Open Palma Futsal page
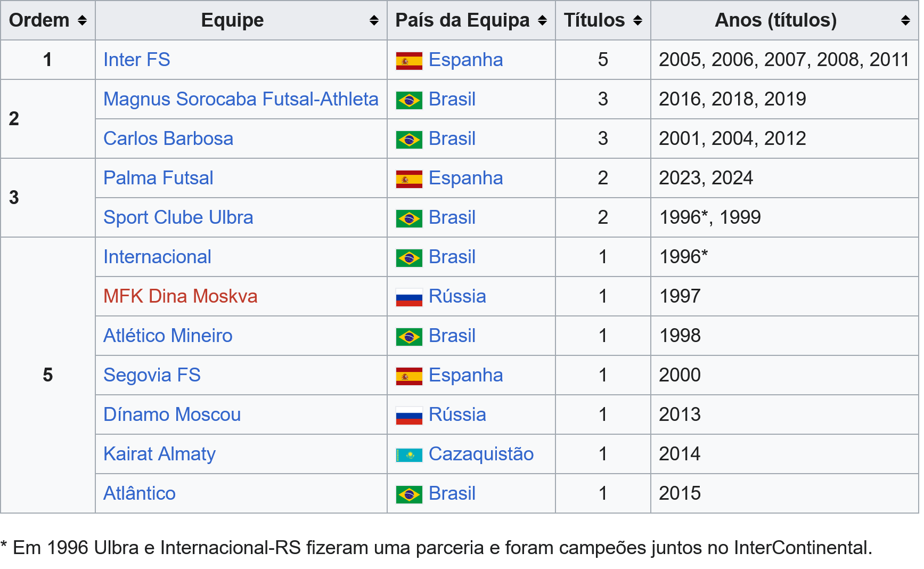924x569 pixels. [x=158, y=178]
